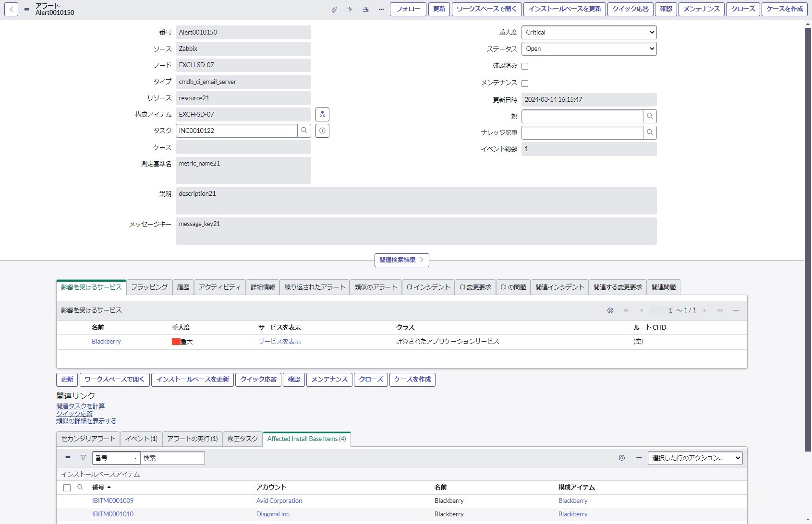Open more options ellipsis in header

coord(381,9)
